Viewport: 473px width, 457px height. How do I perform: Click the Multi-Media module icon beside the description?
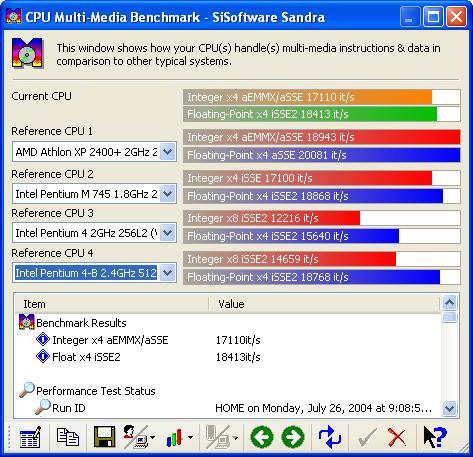pos(27,53)
